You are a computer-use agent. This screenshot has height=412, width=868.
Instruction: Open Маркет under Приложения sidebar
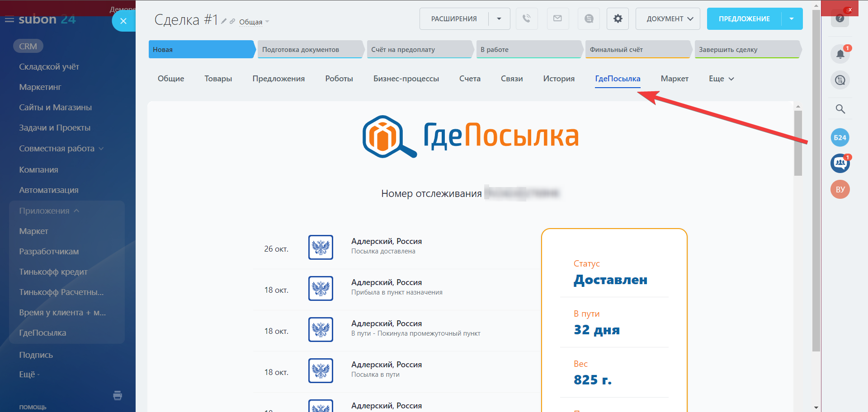(33, 231)
